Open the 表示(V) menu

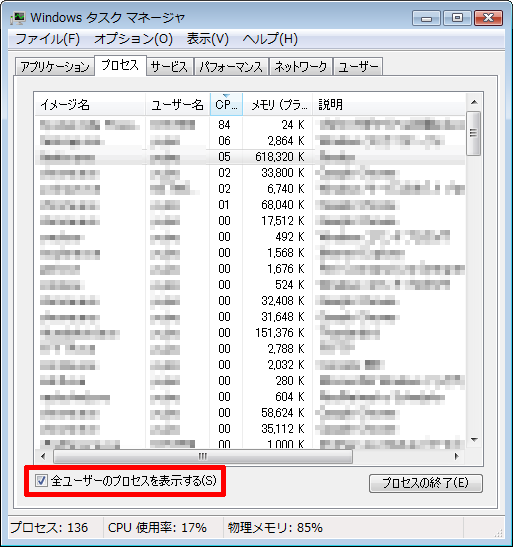[x=208, y=39]
